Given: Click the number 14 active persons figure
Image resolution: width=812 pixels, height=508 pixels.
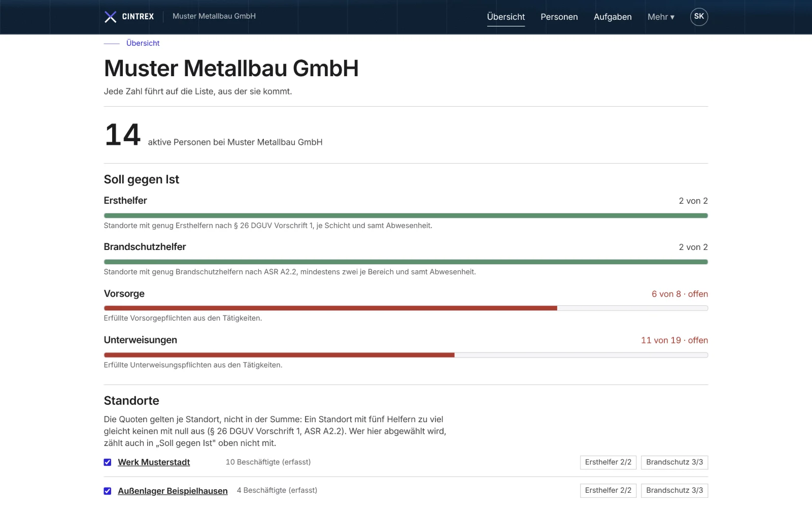Looking at the screenshot, I should (x=122, y=135).
